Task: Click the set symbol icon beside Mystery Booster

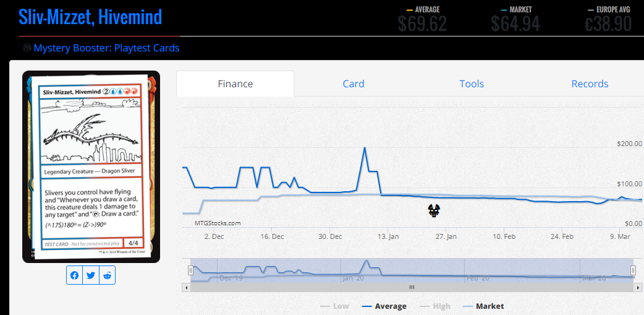Action: 27,48
